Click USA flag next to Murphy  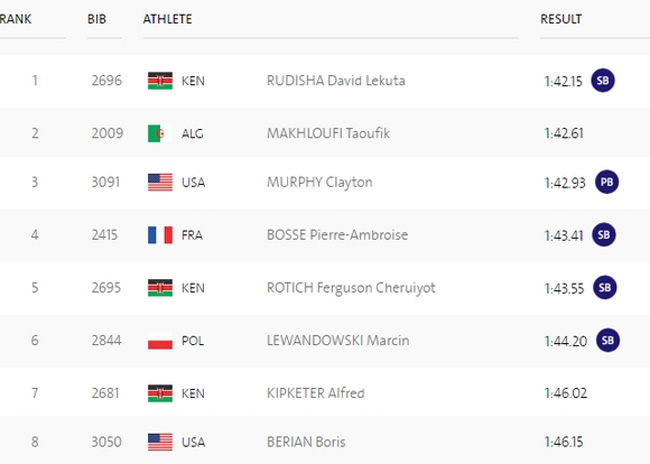160,183
